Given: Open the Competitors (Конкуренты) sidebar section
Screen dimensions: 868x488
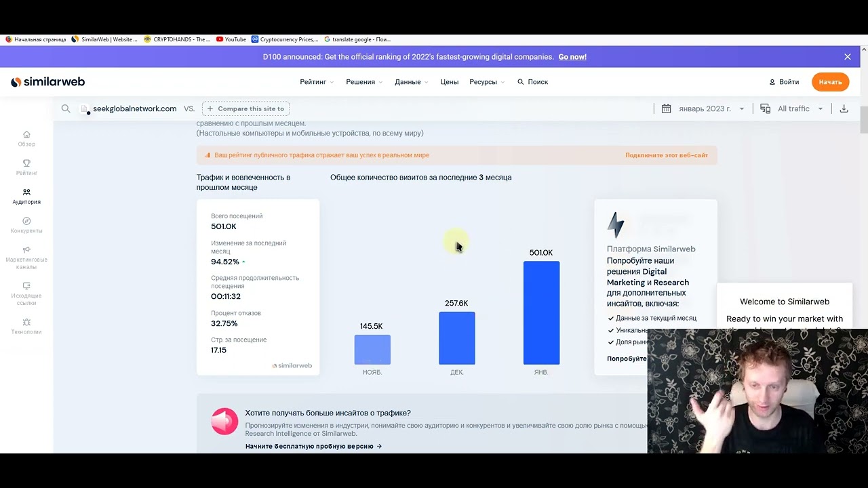Looking at the screenshot, I should [x=26, y=225].
